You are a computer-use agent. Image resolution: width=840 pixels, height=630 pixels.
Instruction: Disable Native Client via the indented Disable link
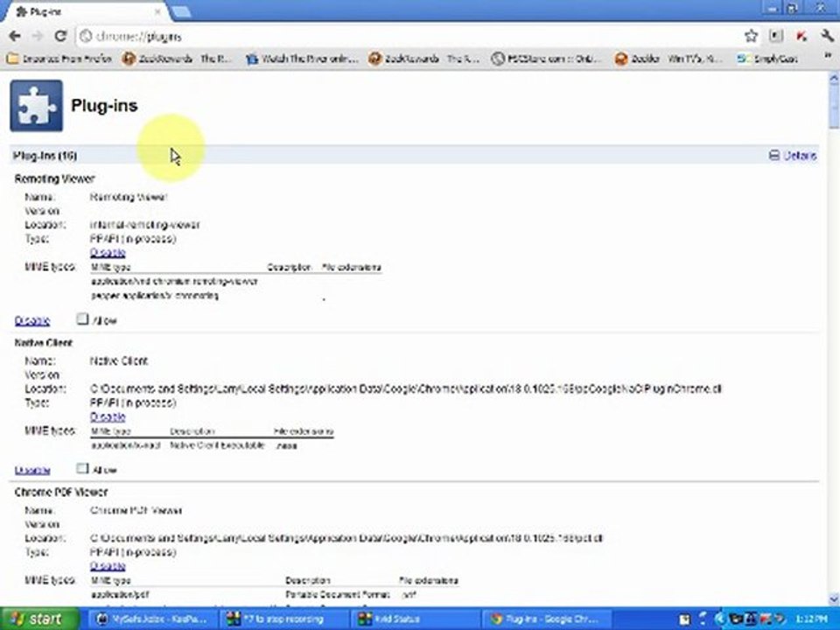[x=108, y=416]
